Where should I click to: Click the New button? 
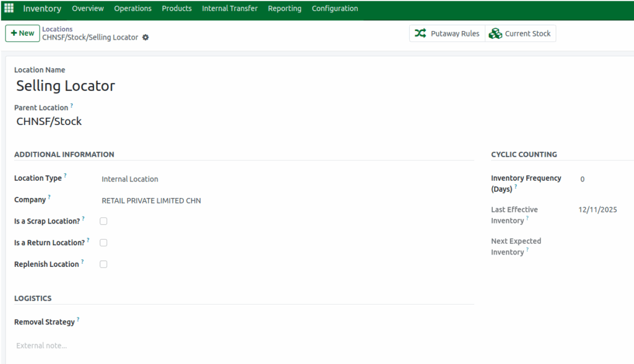22,33
